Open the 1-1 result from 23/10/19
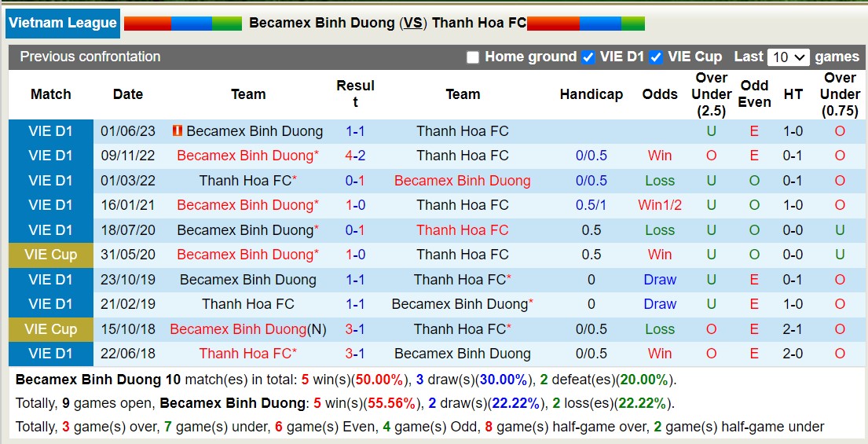868x444 pixels. click(x=355, y=280)
